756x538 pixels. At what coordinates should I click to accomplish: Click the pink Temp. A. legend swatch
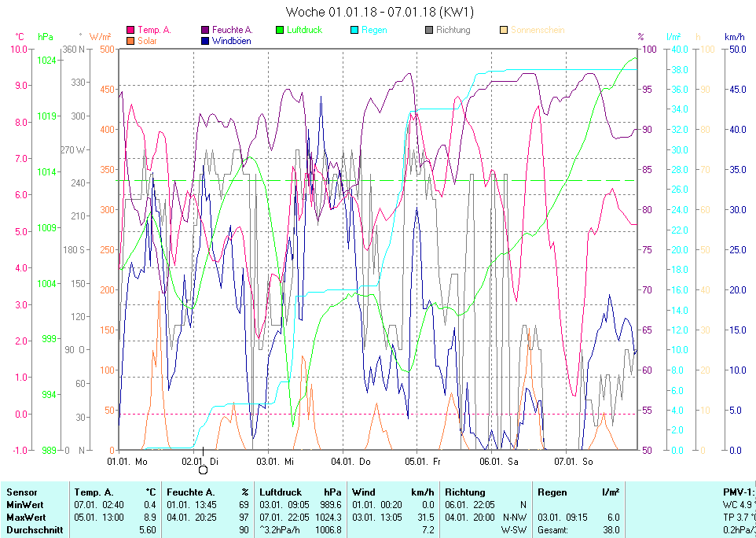pos(130,30)
